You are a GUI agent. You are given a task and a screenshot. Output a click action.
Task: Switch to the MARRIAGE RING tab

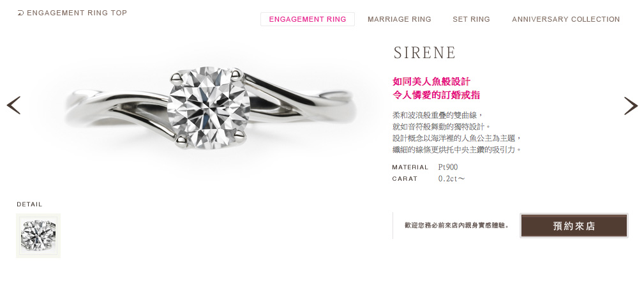click(399, 19)
